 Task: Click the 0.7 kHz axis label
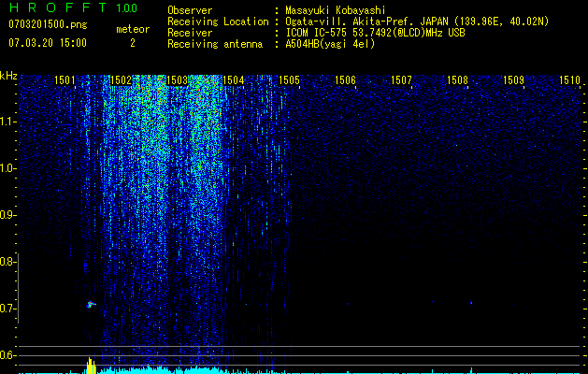[x=7, y=309]
